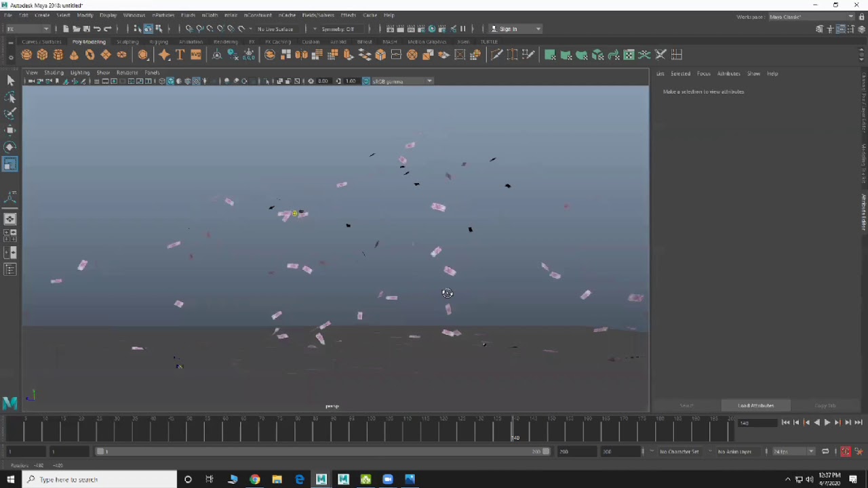Viewport: 868px width, 488px height.
Task: Create a polygon sphere from shelf
Action: tap(26, 55)
